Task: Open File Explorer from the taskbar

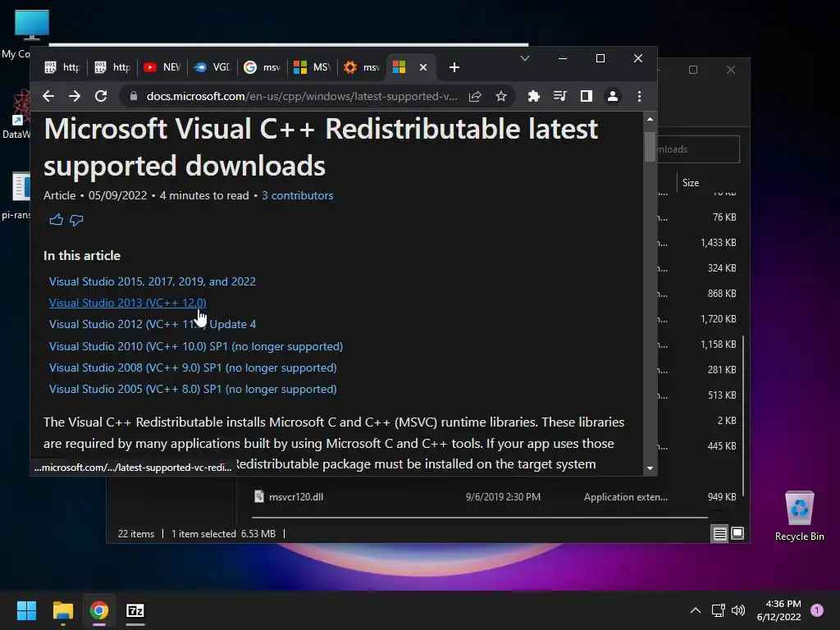Action: coord(62,610)
